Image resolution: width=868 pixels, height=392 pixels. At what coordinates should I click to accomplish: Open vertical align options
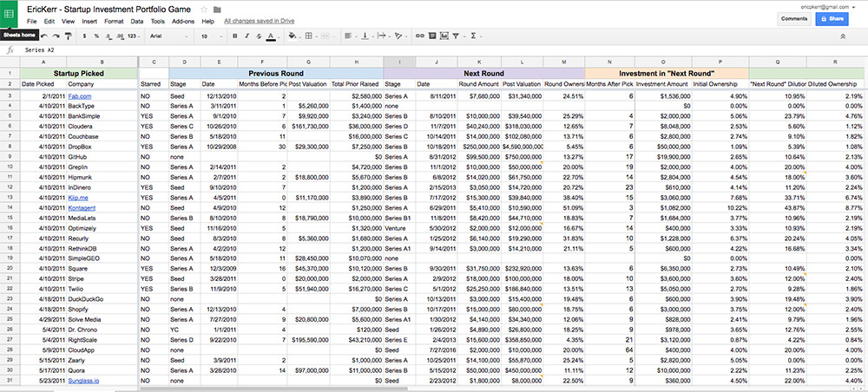pyautogui.click(x=366, y=36)
